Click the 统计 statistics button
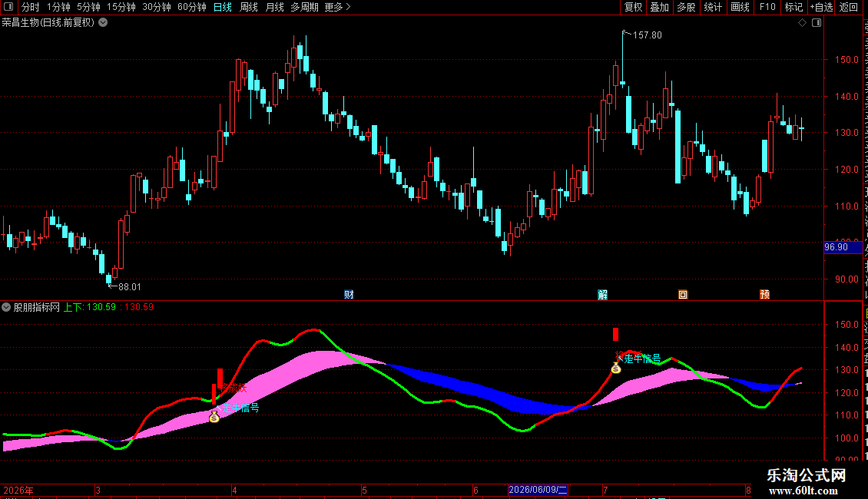Image resolution: width=868 pixels, height=499 pixels. click(x=712, y=7)
